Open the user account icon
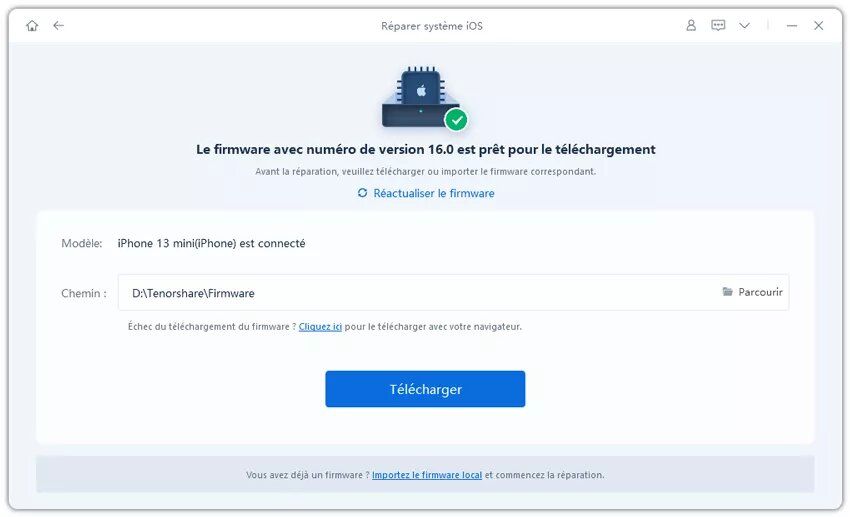The width and height of the screenshot is (850, 517). tap(691, 25)
